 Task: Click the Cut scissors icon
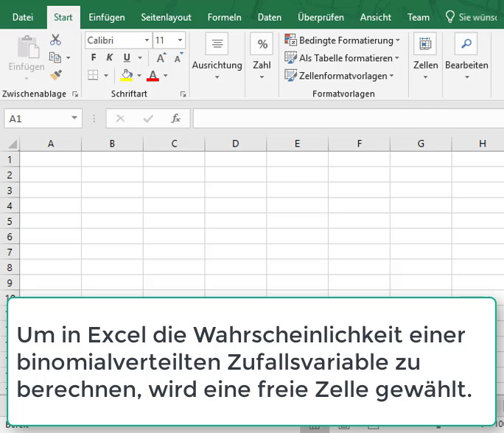click(x=55, y=40)
